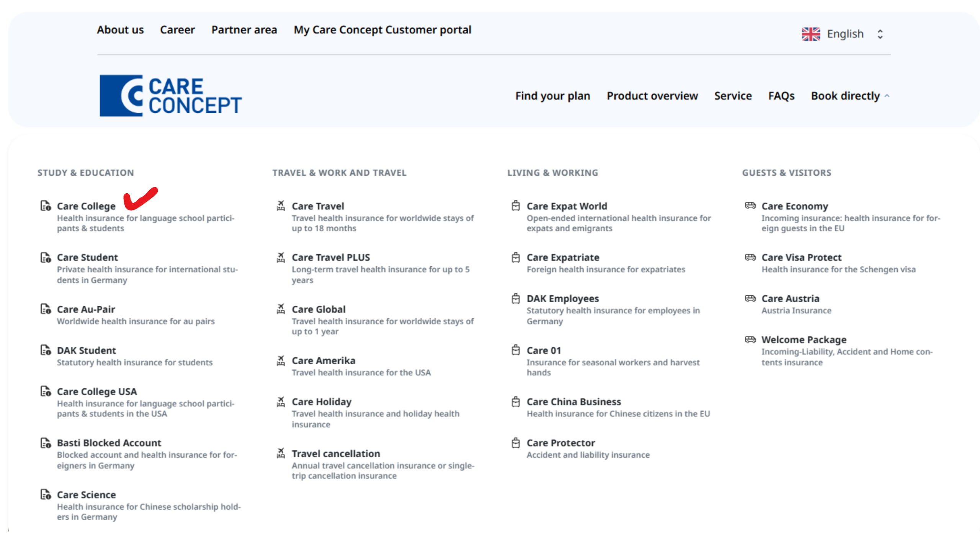The image size is (980, 551).
Task: Select Find your plan in navigation
Action: [552, 96]
